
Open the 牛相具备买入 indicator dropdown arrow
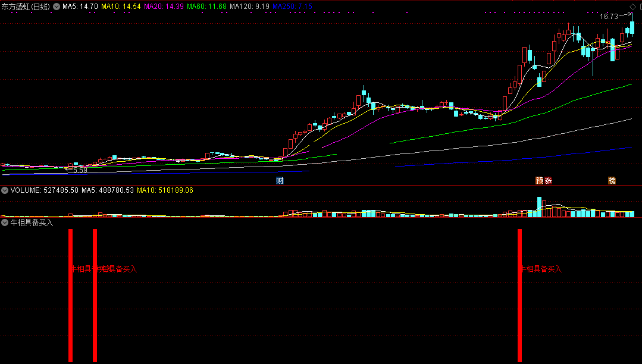[5, 222]
